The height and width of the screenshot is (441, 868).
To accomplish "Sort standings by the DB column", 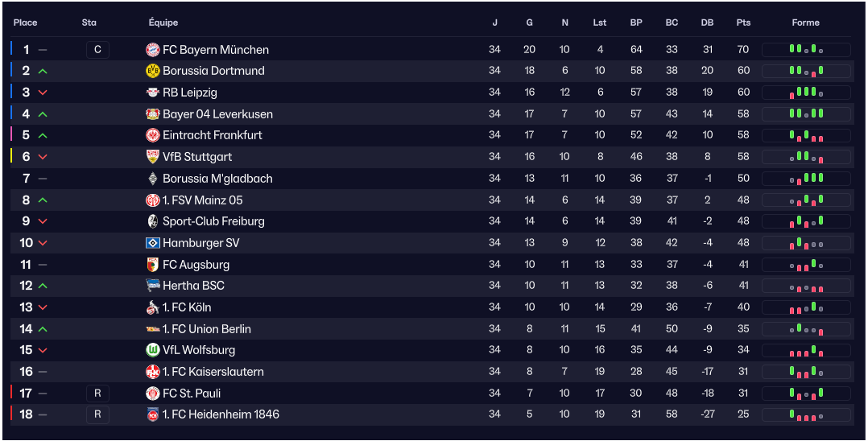I will click(707, 23).
